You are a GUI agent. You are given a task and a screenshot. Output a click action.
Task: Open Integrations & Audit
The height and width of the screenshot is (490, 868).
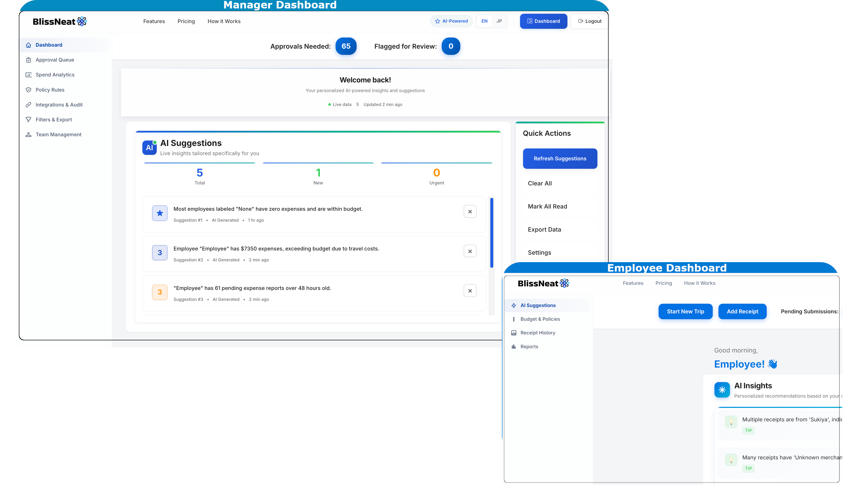[x=59, y=105]
